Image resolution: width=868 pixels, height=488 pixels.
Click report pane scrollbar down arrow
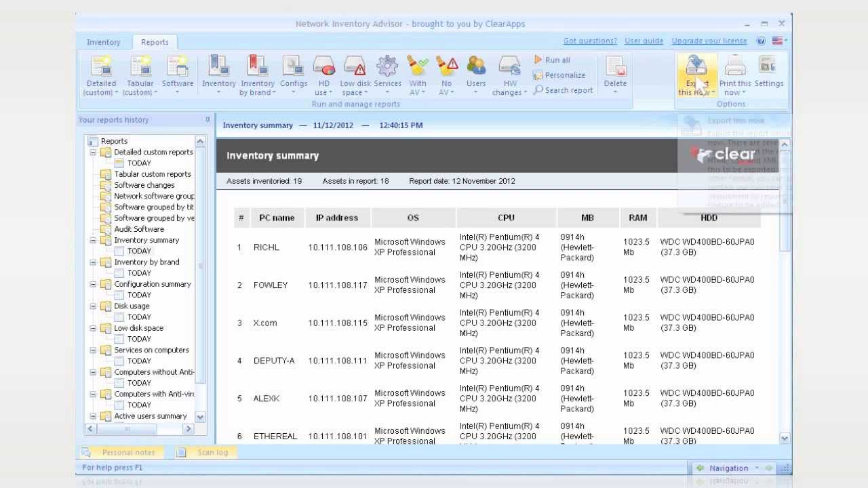(785, 439)
